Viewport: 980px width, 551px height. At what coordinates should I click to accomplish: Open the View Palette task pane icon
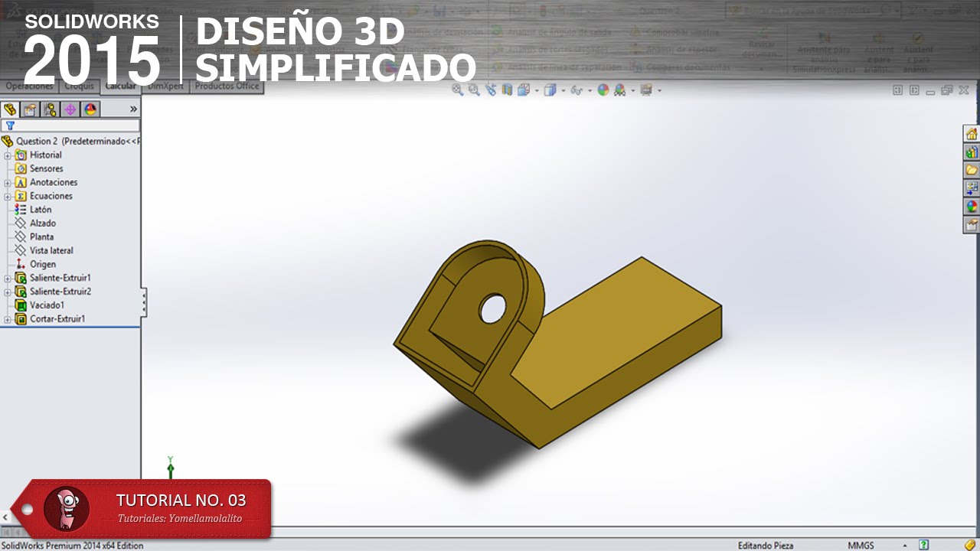(x=972, y=188)
